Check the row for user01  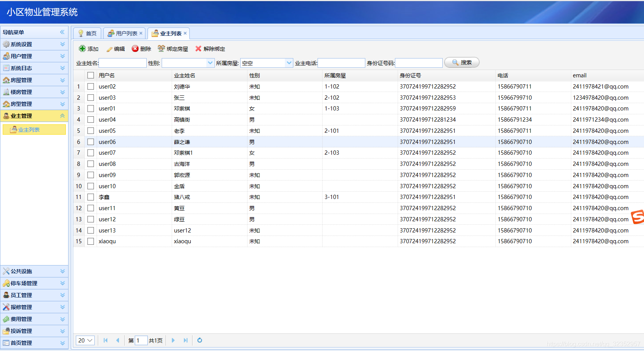click(x=90, y=109)
